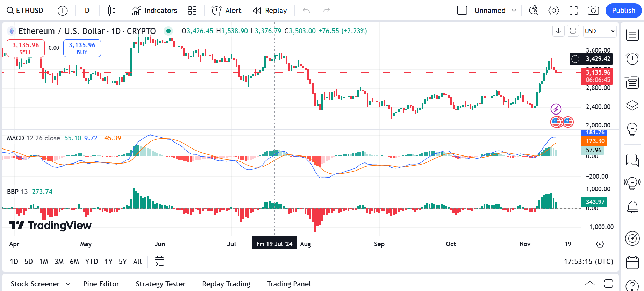
Task: Open the target icon in right sidebar
Action: [632, 238]
